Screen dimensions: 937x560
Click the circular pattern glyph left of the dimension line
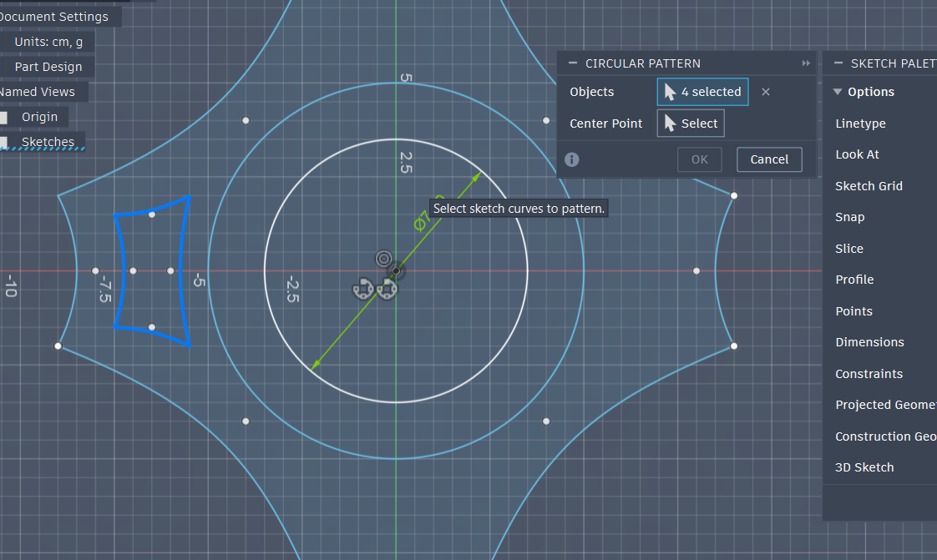(x=362, y=290)
